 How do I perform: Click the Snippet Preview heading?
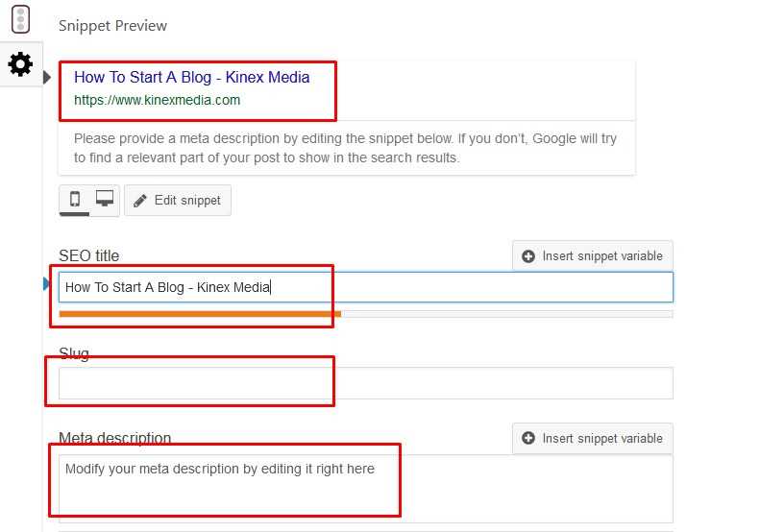pyautogui.click(x=112, y=26)
